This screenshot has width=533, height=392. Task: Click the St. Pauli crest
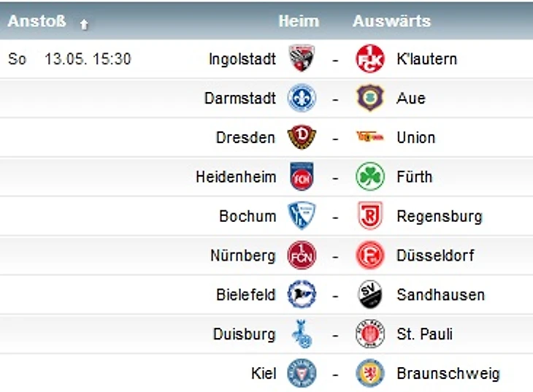click(370, 334)
